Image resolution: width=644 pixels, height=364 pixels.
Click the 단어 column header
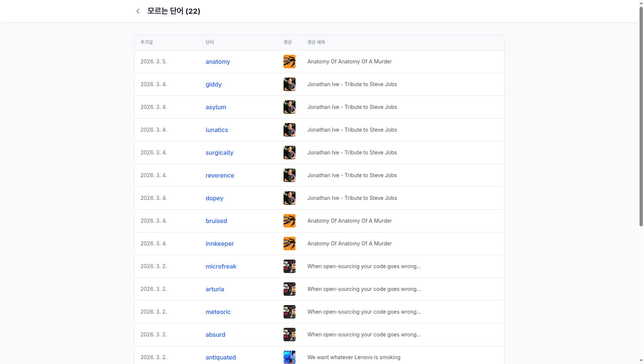(210, 42)
